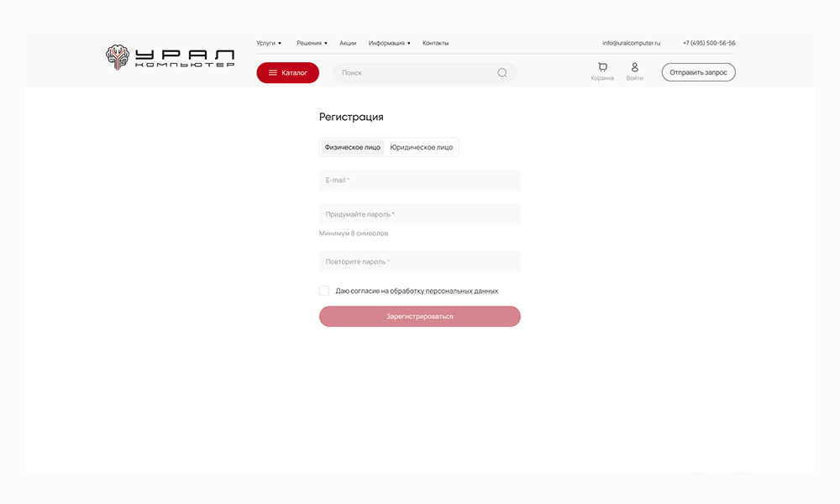Image resolution: width=840 pixels, height=504 pixels.
Task: Open the Каталог menu button
Action: 287,73
